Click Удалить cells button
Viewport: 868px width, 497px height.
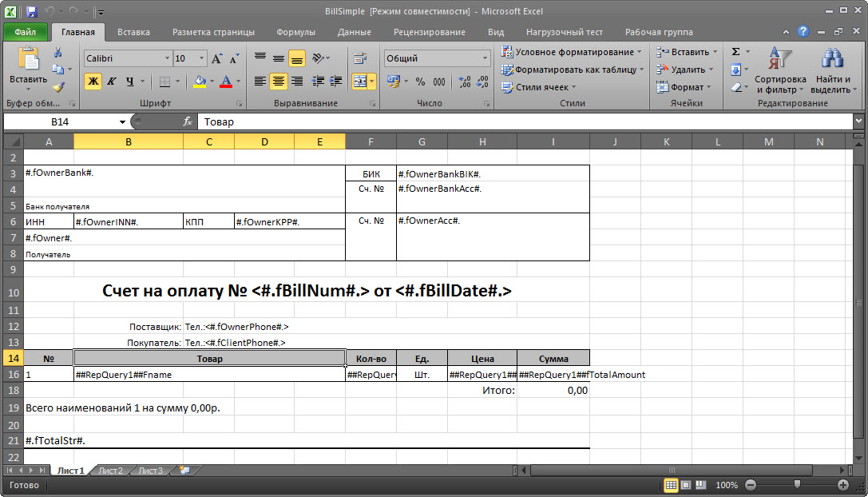[x=685, y=70]
